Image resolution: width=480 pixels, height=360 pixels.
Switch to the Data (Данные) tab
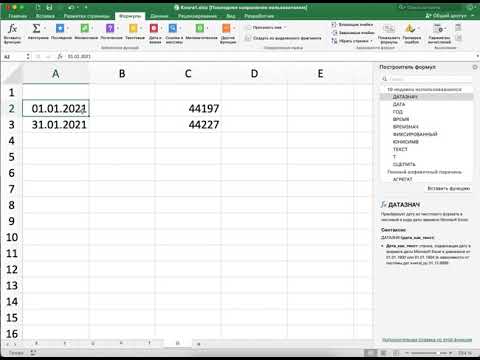(159, 16)
